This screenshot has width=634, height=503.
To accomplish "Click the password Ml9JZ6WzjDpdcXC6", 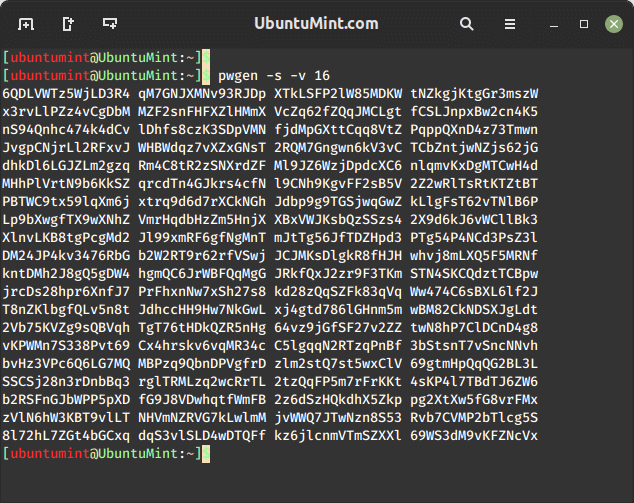I will 338,166.
